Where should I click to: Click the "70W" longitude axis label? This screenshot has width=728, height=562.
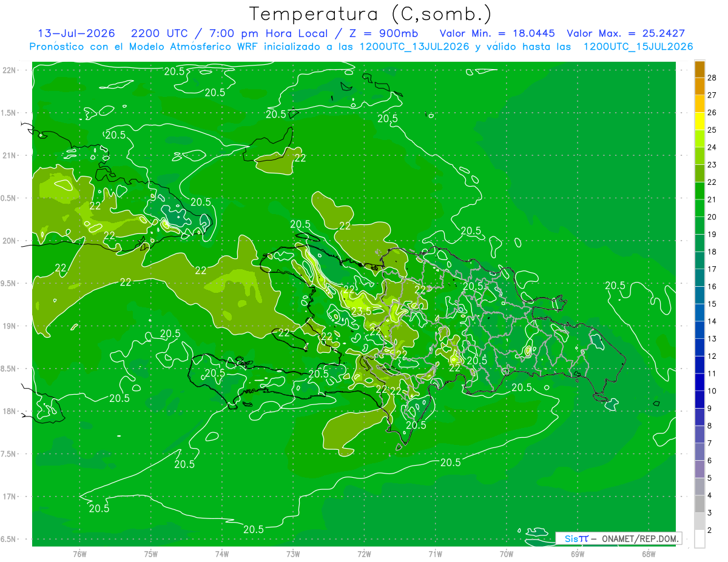click(x=507, y=554)
